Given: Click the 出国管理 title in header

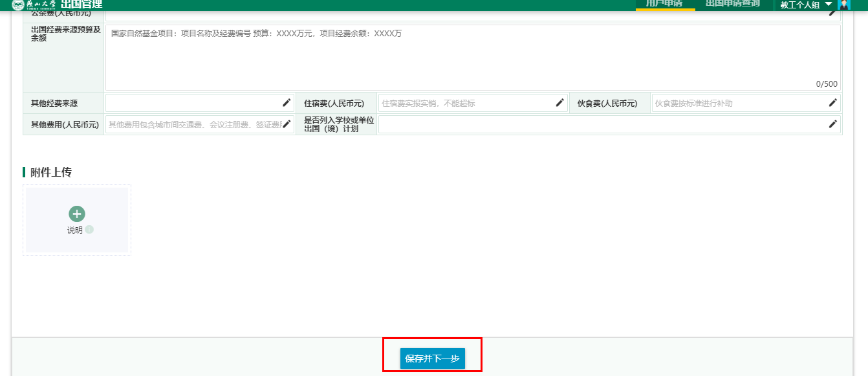Looking at the screenshot, I should 81,5.
